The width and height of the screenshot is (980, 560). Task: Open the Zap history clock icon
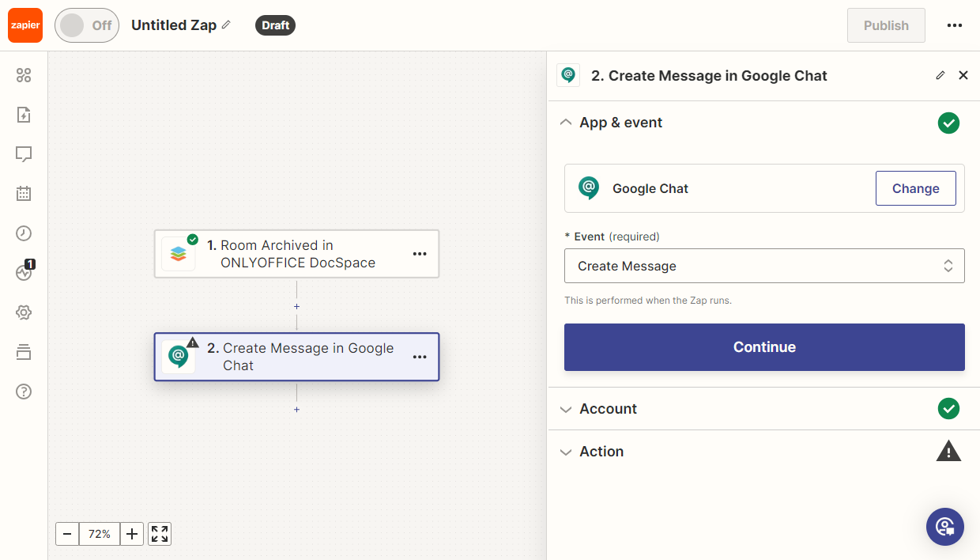(x=24, y=233)
